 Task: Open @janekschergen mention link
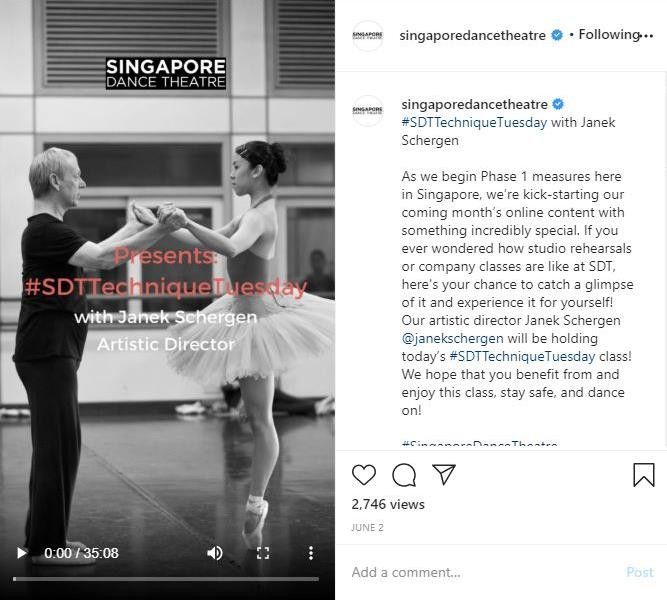point(452,338)
